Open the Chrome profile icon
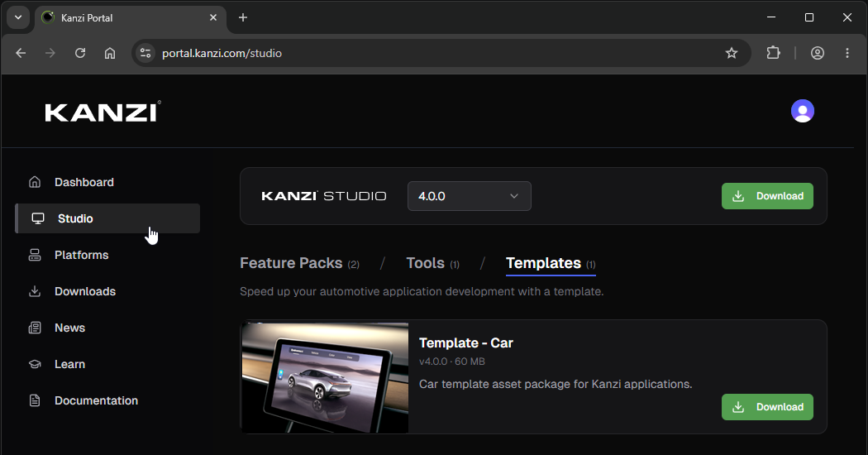 pyautogui.click(x=817, y=53)
